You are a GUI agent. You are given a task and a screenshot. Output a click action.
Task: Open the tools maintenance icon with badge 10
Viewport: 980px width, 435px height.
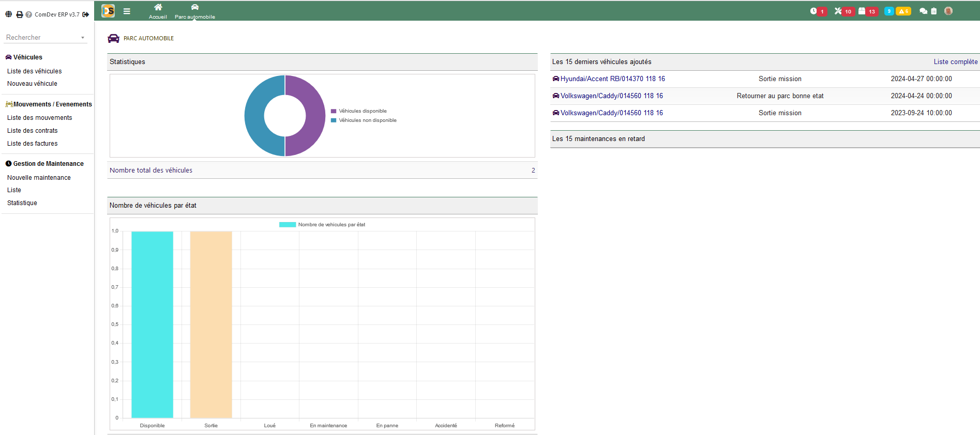(844, 11)
